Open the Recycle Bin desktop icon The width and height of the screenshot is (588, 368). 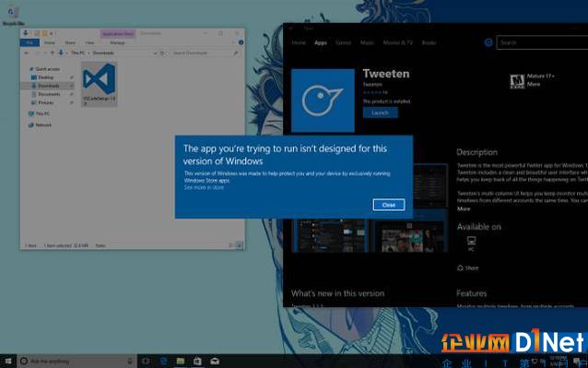[x=13, y=16]
